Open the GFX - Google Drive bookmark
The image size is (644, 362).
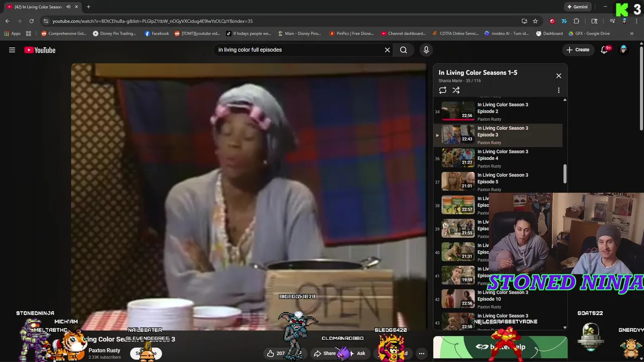[x=589, y=34]
